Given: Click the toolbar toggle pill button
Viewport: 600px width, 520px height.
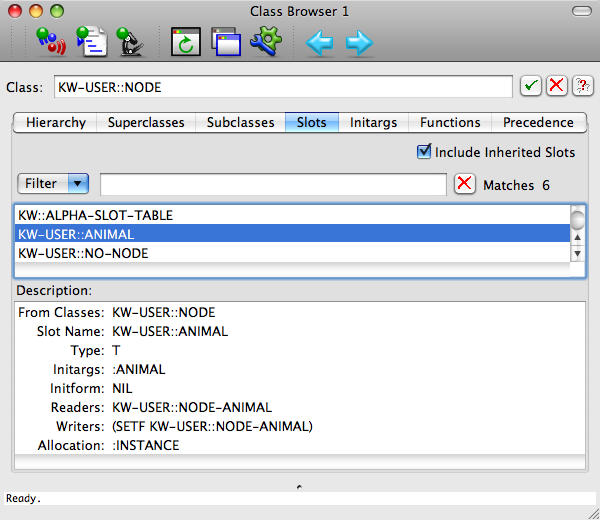Looking at the screenshot, I should pyautogui.click(x=582, y=11).
